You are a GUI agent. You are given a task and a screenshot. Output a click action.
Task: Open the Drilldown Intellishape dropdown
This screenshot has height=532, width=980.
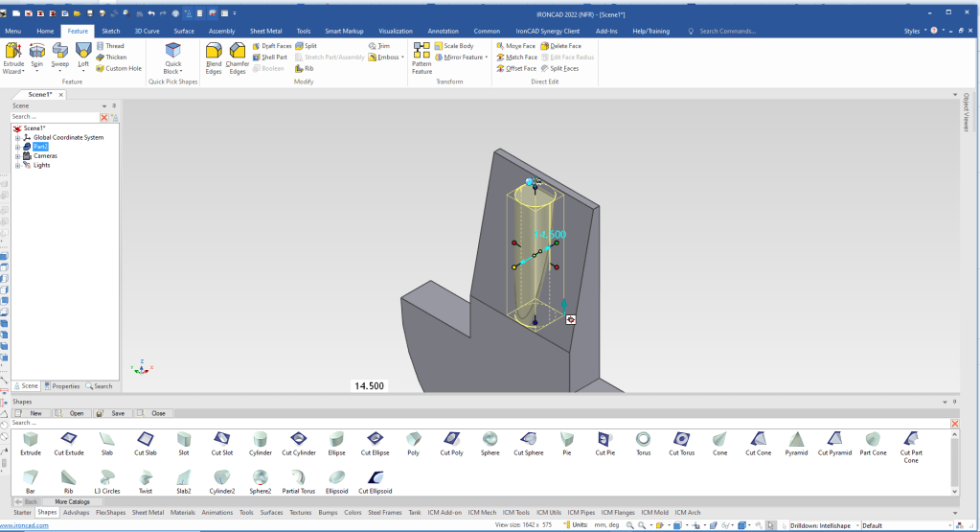point(857,525)
